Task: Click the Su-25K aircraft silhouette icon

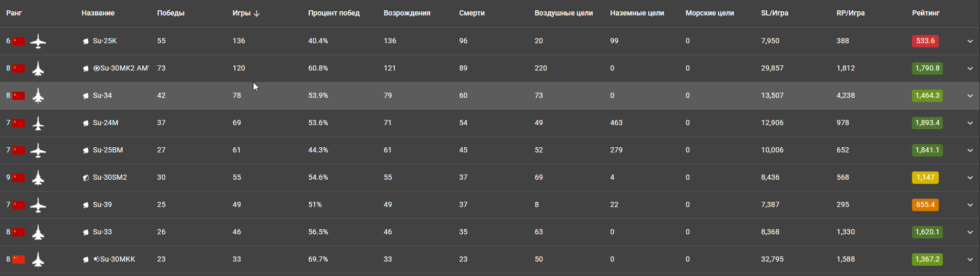Action: click(x=38, y=41)
